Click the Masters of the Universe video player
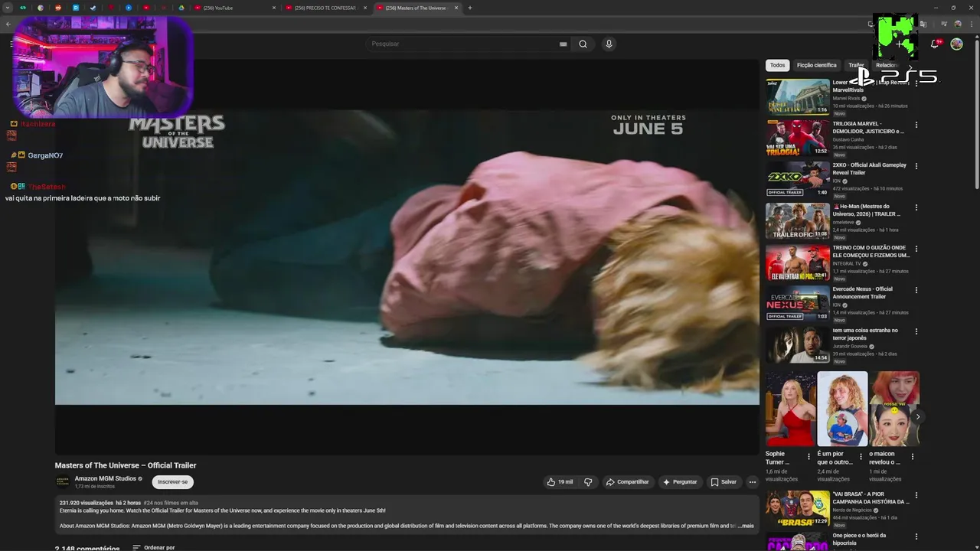Screen dimensions: 980x551 (x=407, y=257)
